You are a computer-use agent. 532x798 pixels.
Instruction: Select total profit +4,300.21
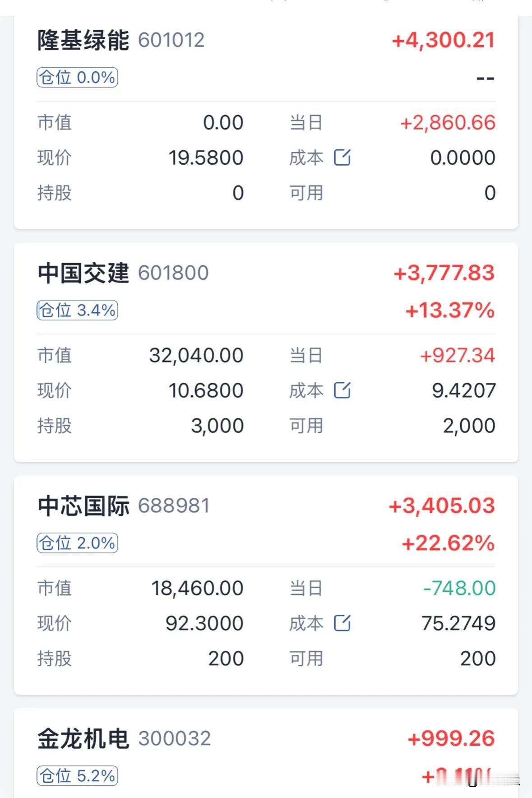[444, 40]
